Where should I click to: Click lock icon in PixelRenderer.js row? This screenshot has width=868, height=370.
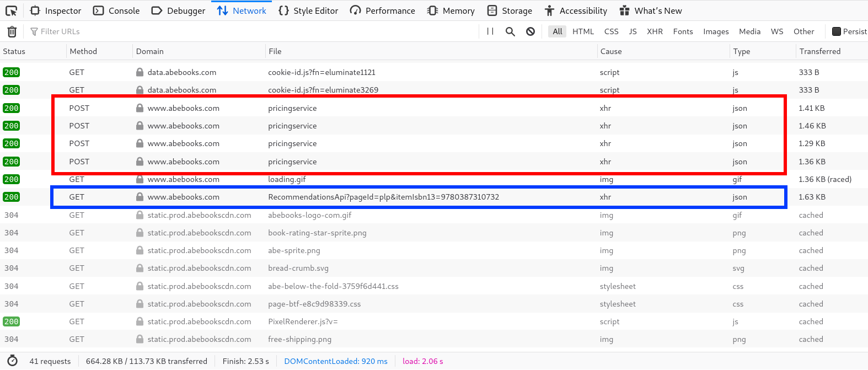point(140,321)
